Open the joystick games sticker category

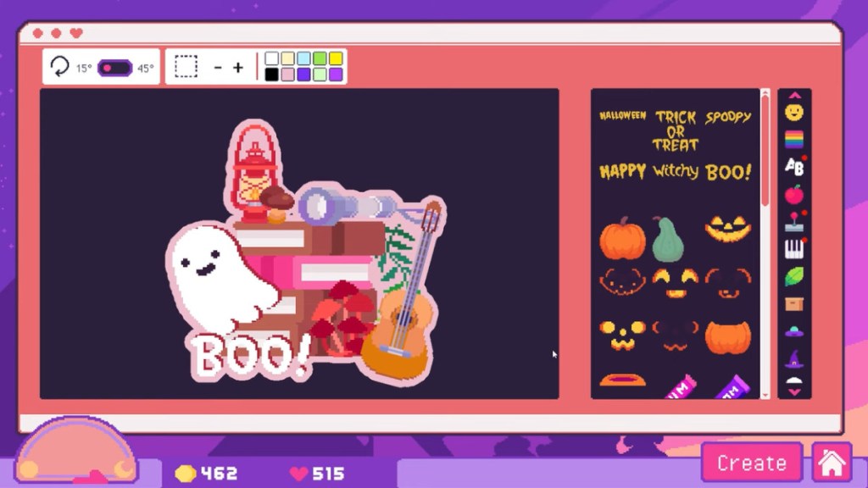794,222
